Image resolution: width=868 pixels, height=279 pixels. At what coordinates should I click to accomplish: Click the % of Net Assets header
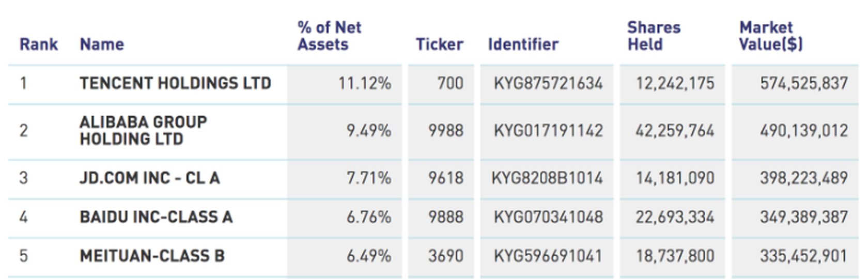tap(329, 36)
